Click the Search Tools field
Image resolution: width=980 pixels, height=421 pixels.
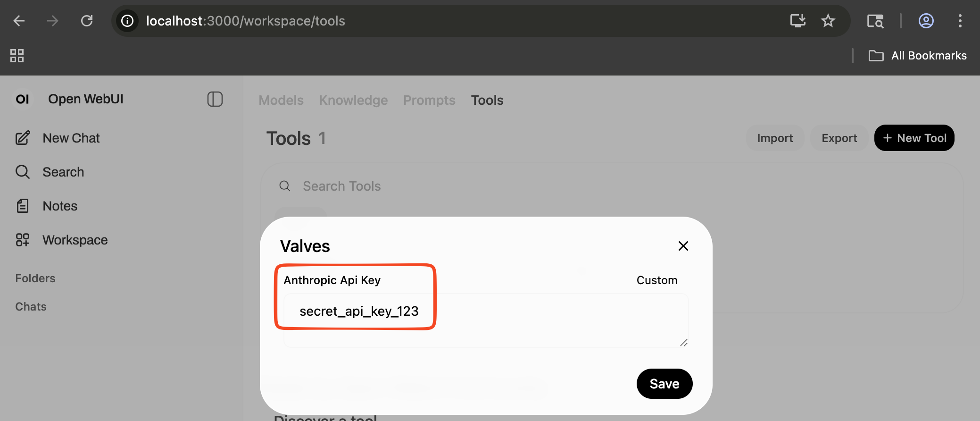pos(424,186)
